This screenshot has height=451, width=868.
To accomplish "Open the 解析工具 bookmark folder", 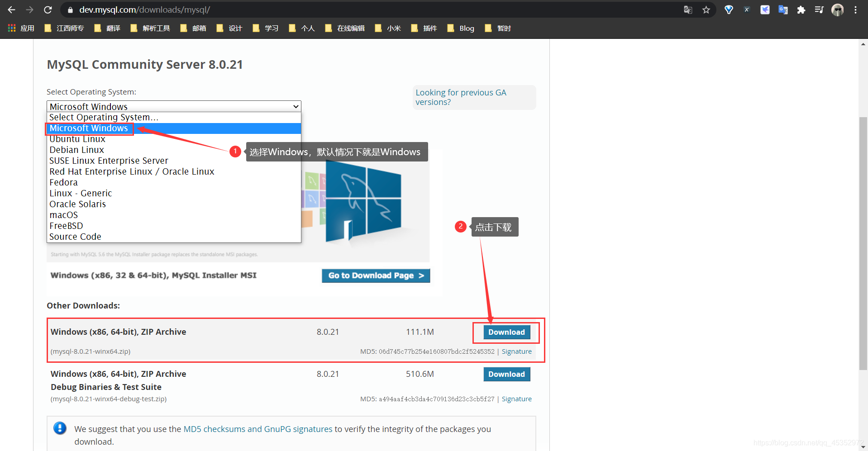I will 150,28.
